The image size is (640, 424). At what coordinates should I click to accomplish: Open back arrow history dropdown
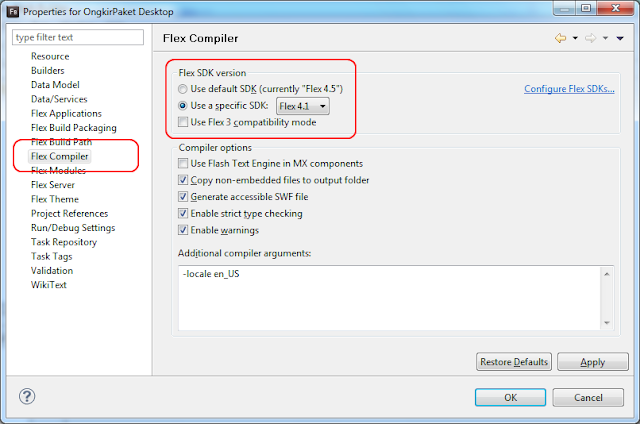click(575, 38)
